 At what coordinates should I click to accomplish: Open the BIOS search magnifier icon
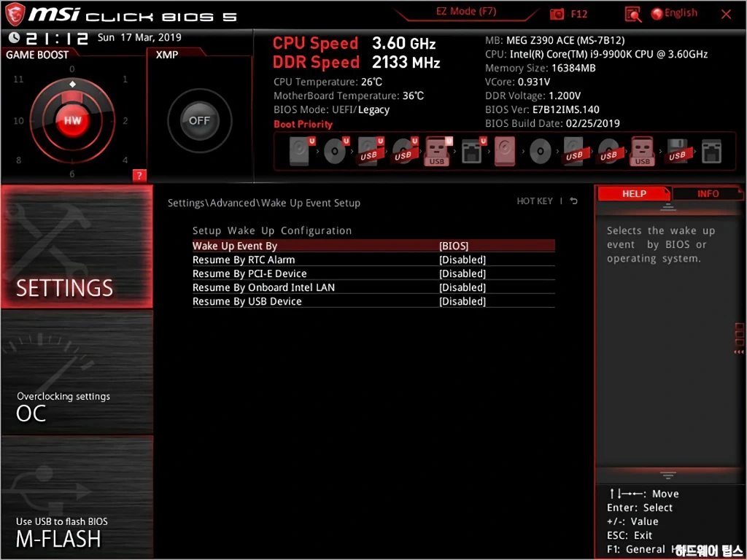pos(632,15)
